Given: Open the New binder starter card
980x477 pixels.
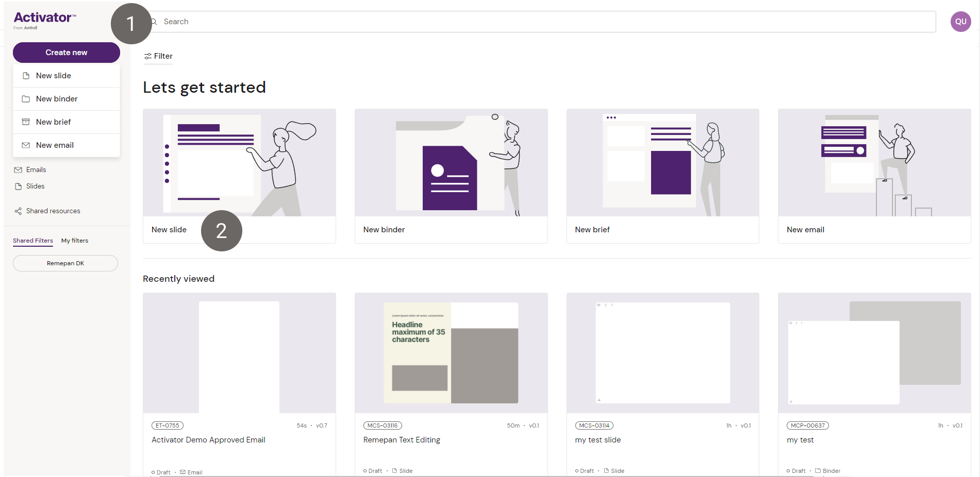Looking at the screenshot, I should pyautogui.click(x=451, y=176).
